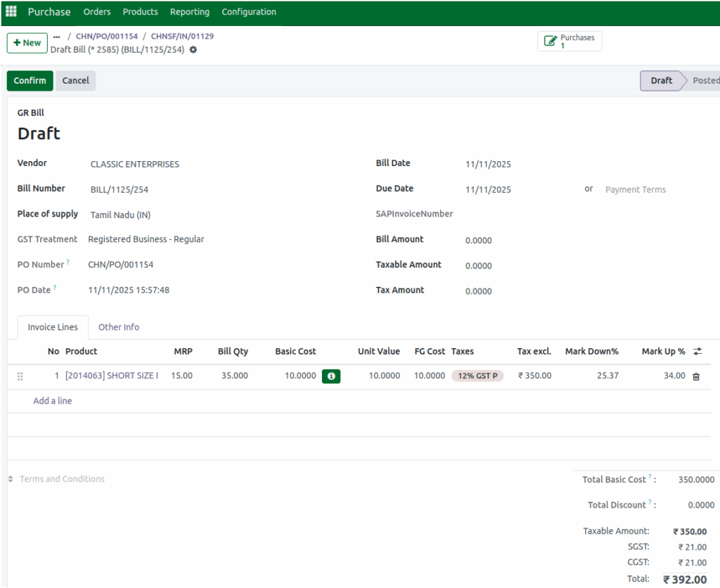Viewport: 720px width, 588px height.
Task: Switch to the Other Info tab
Action: coord(118,327)
